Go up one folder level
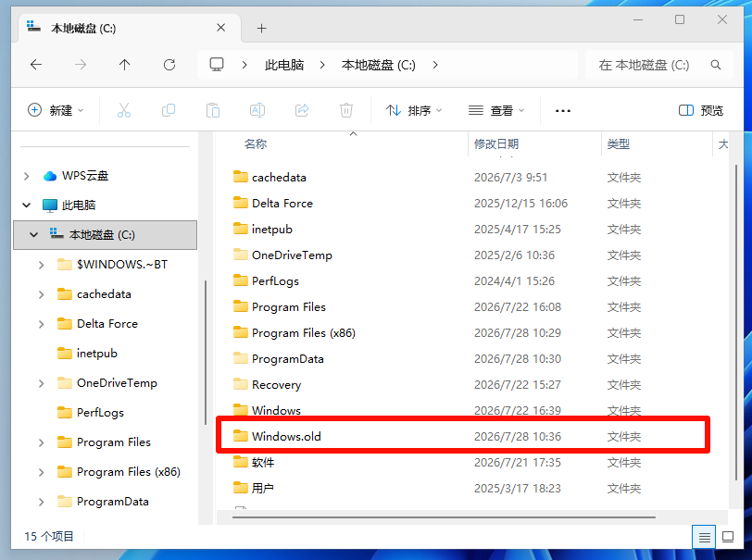 coord(125,65)
